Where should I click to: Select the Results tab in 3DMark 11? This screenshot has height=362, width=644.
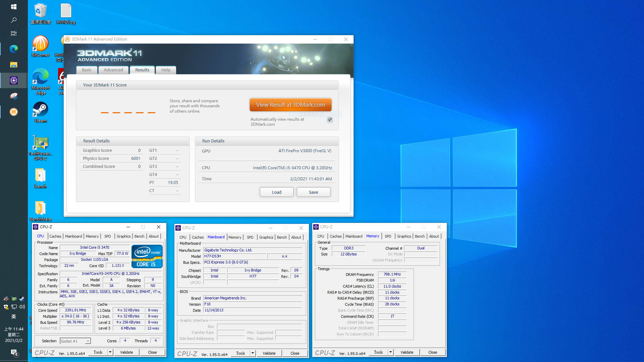tap(142, 70)
